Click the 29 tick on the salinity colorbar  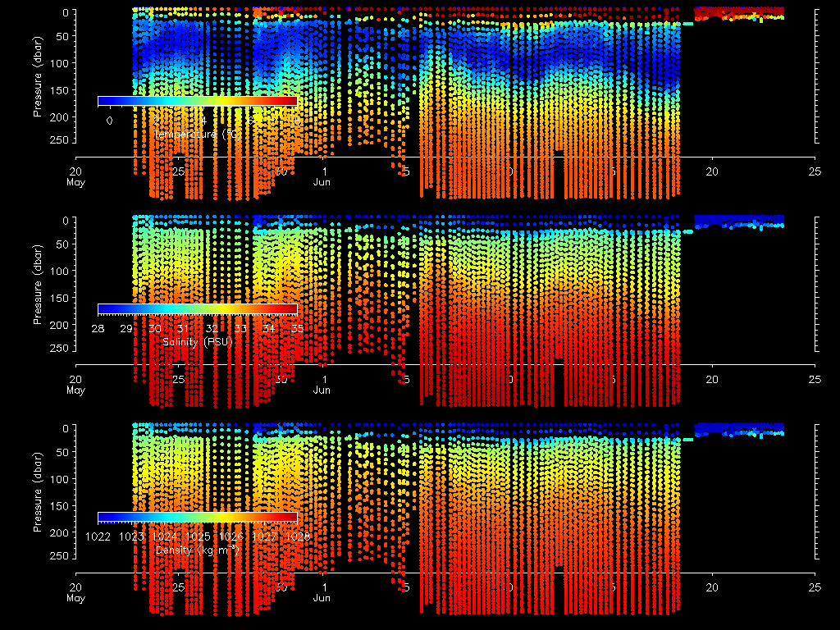coord(126,328)
